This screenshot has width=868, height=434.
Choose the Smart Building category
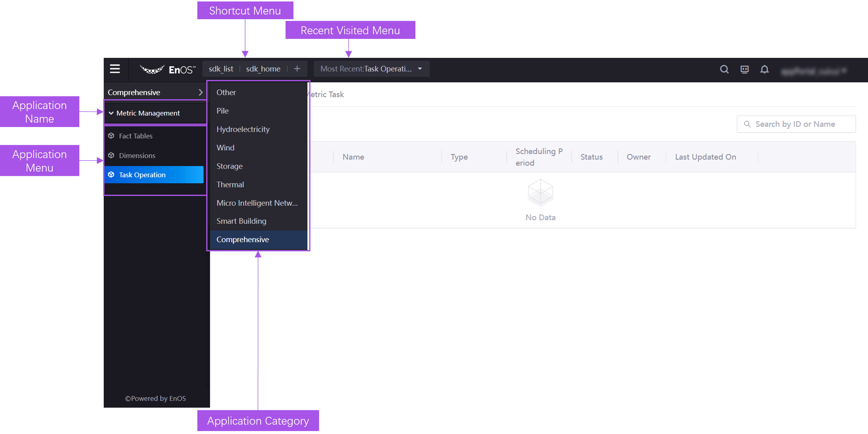(241, 221)
